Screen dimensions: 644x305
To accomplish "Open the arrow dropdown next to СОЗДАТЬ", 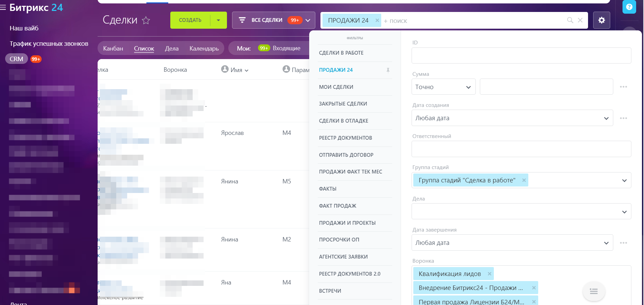I will pyautogui.click(x=218, y=20).
